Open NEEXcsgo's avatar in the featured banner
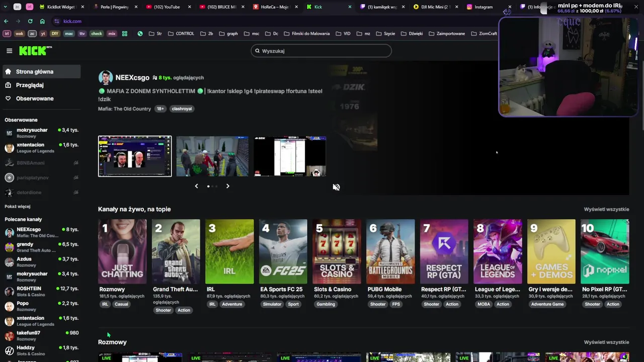This screenshot has height=362, width=644. tap(105, 77)
